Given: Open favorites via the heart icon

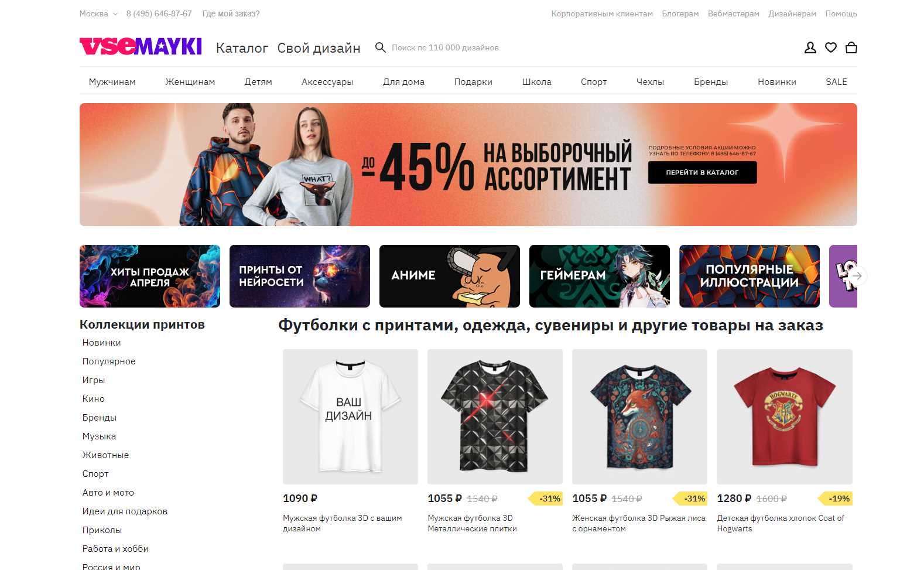Looking at the screenshot, I should tap(830, 47).
